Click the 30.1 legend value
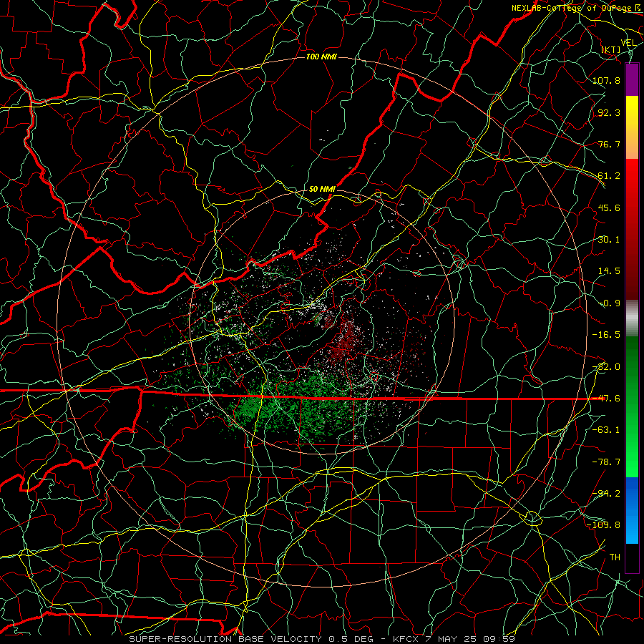644x644 pixels. coord(609,240)
